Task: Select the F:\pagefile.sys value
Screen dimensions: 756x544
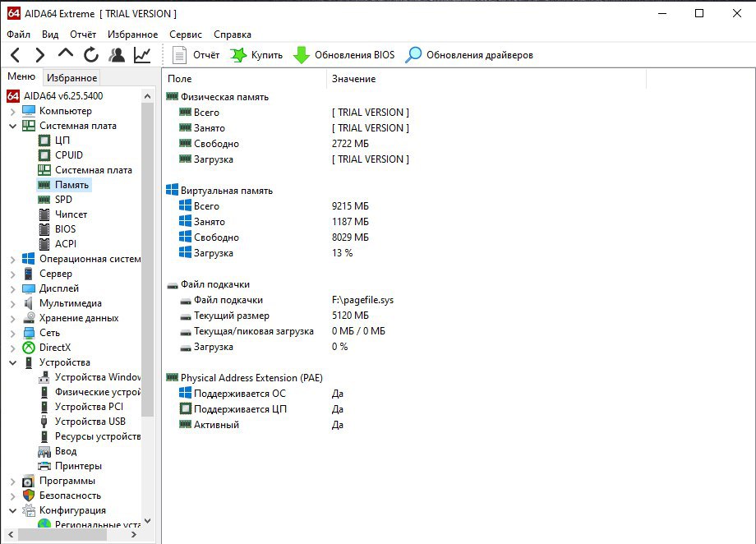Action: pos(362,300)
